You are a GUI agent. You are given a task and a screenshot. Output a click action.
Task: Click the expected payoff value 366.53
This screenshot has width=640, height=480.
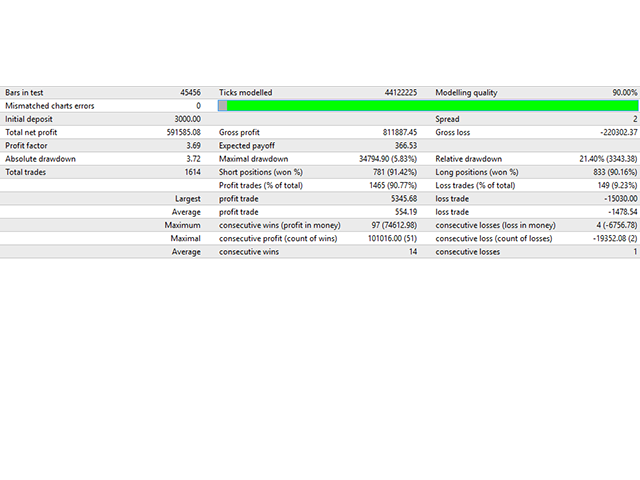click(x=406, y=146)
